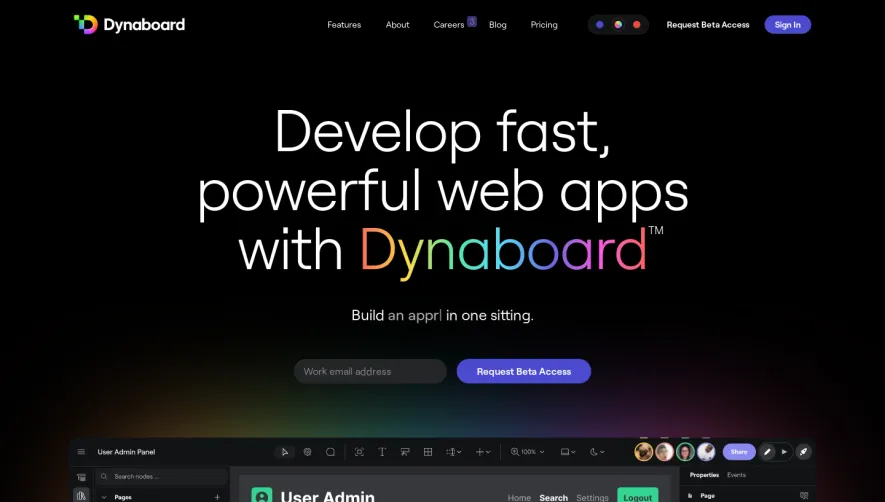
Task: Click the green-ringed collaborator avatar
Action: (x=685, y=452)
